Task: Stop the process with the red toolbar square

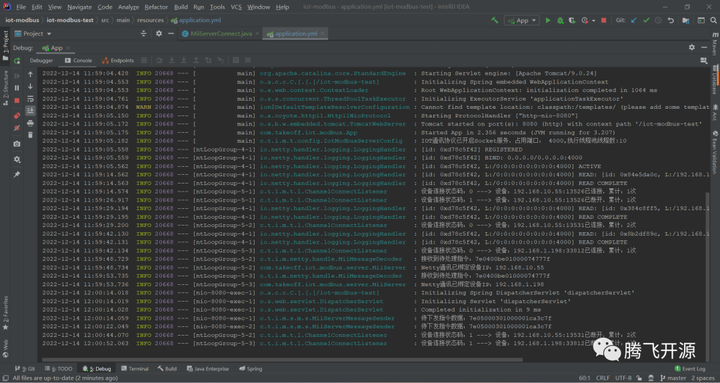Action: (604, 20)
